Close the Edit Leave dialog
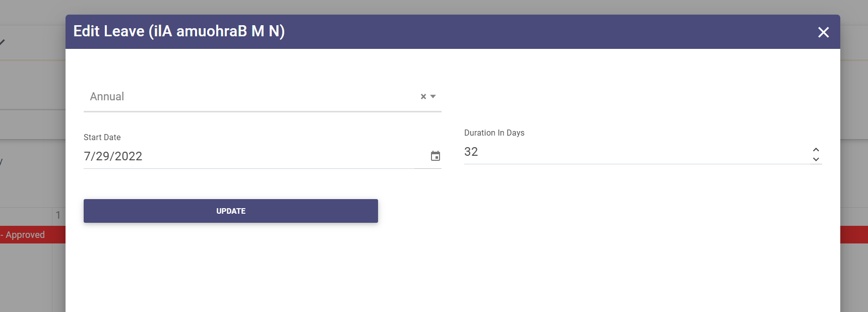 823,32
